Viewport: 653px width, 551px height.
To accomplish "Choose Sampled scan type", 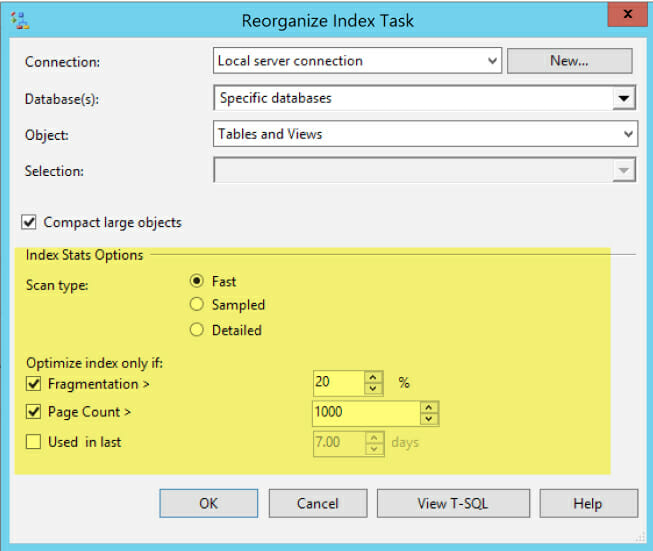I will point(197,305).
